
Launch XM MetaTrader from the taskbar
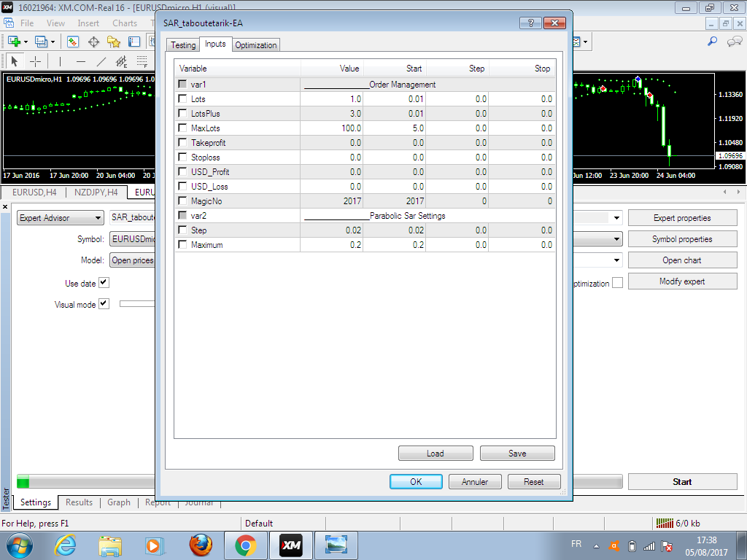[291, 545]
